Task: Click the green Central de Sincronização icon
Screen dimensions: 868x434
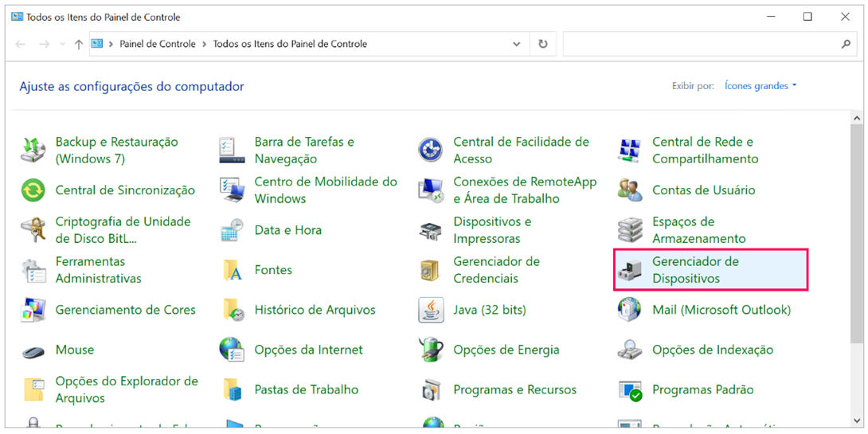Action: coord(34,190)
